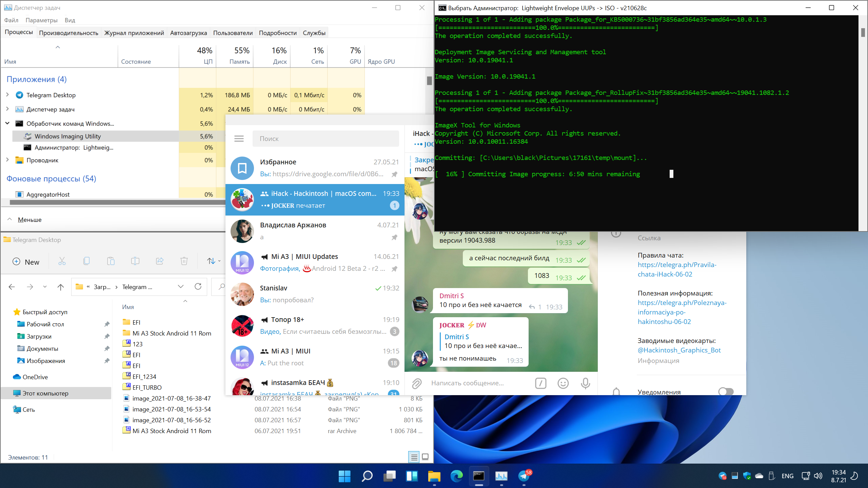The height and width of the screenshot is (488, 868).
Task: Go back in Explorer navigation
Action: (x=12, y=287)
